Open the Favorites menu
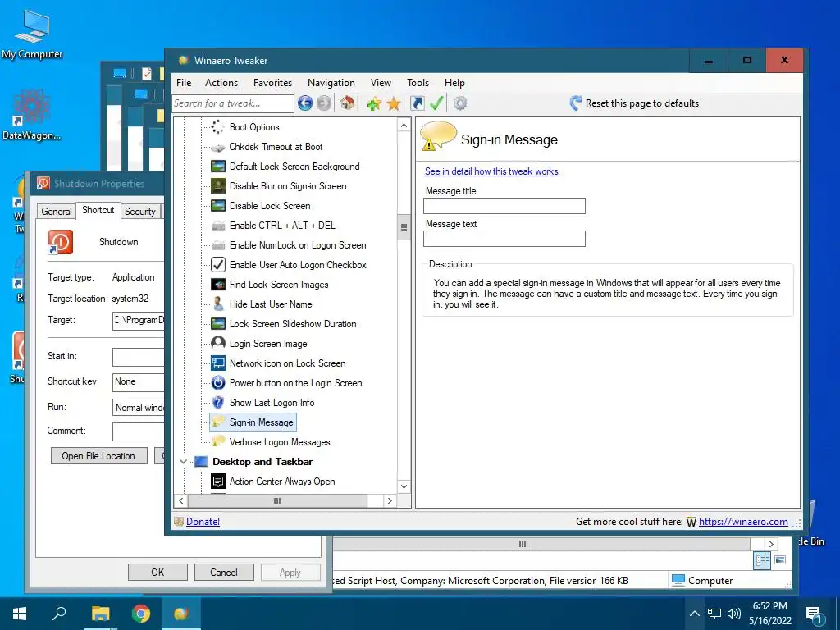This screenshot has height=630, width=840. click(x=272, y=83)
